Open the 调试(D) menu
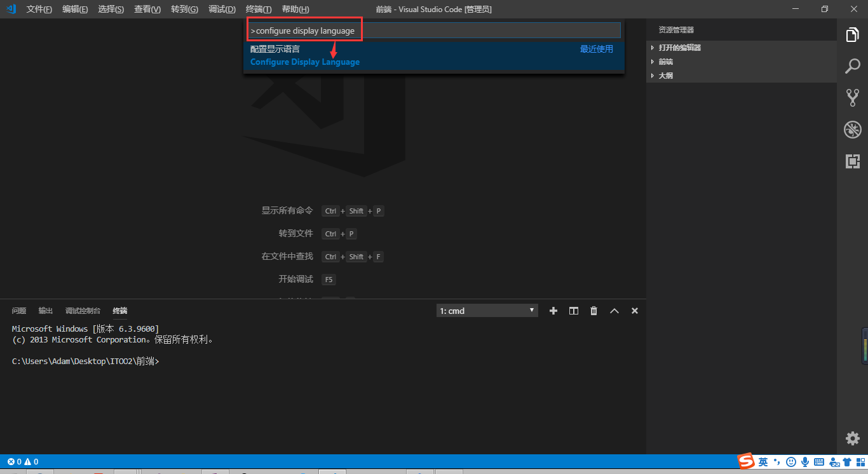This screenshot has height=474, width=868. (222, 10)
